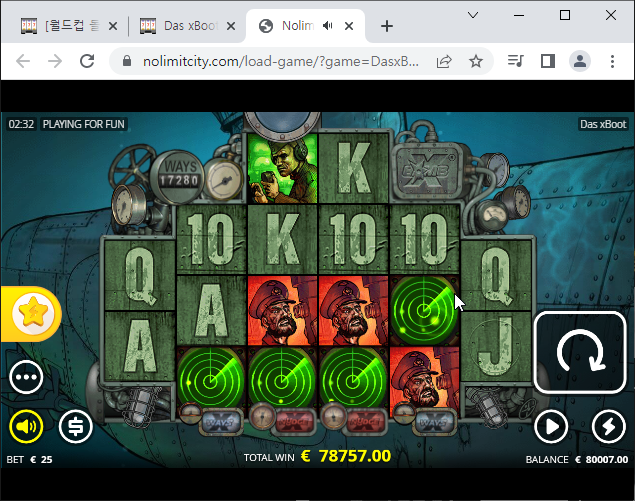Click the radar symbol in the fifth reel
The width and height of the screenshot is (635, 501).
[x=424, y=311]
